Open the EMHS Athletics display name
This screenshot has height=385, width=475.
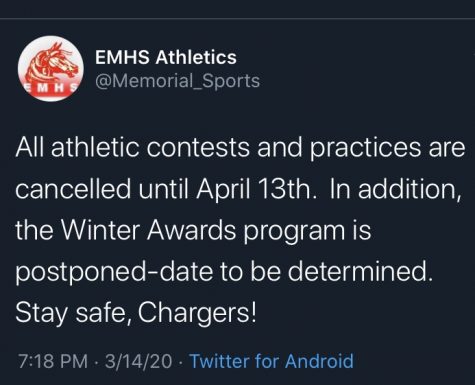pyautogui.click(x=166, y=57)
